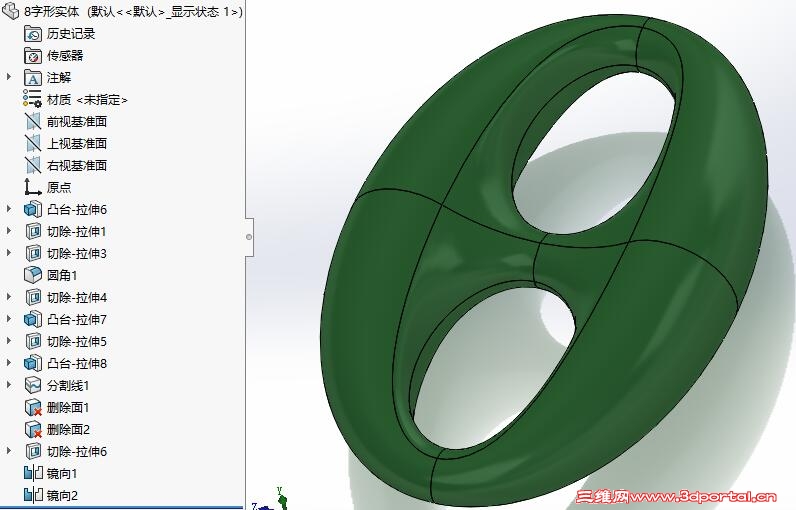796x510 pixels.
Task: Click the 删除面1 delete face icon
Action: (x=33, y=407)
